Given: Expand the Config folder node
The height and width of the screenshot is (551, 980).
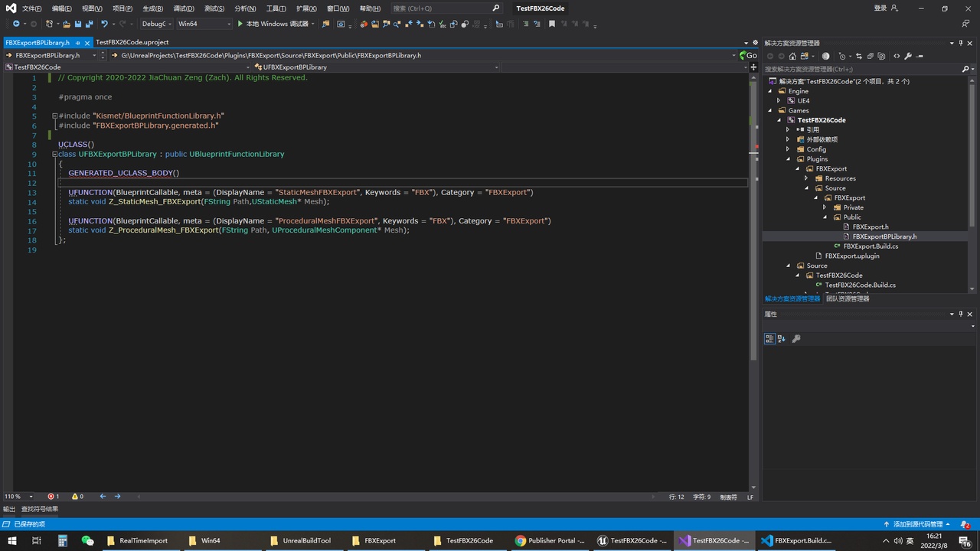Looking at the screenshot, I should click(788, 149).
